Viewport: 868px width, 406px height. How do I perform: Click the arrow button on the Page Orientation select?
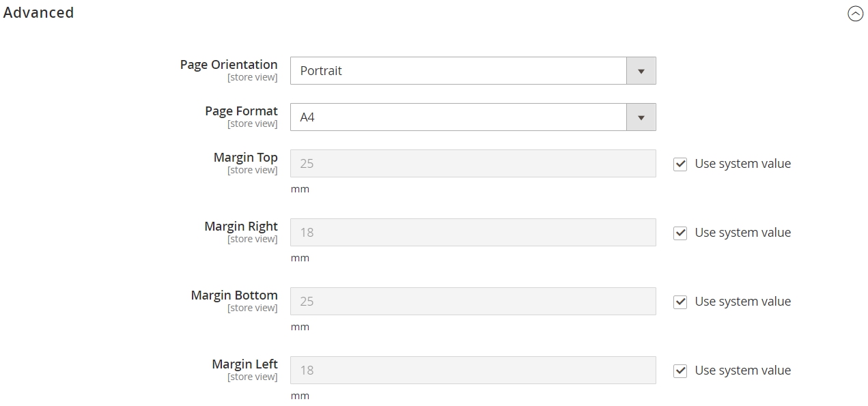[x=641, y=71]
